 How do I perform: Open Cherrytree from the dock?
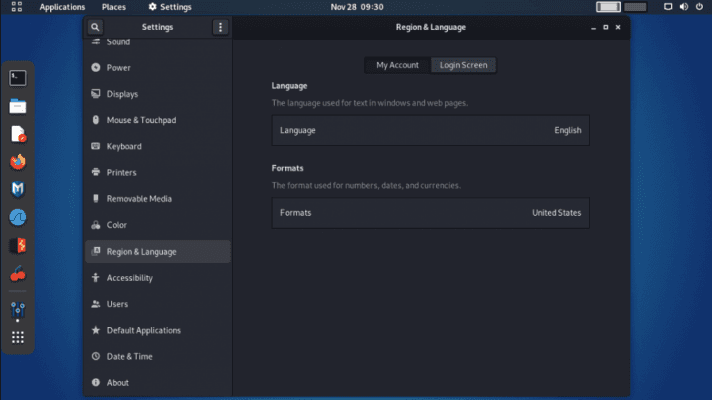point(18,274)
